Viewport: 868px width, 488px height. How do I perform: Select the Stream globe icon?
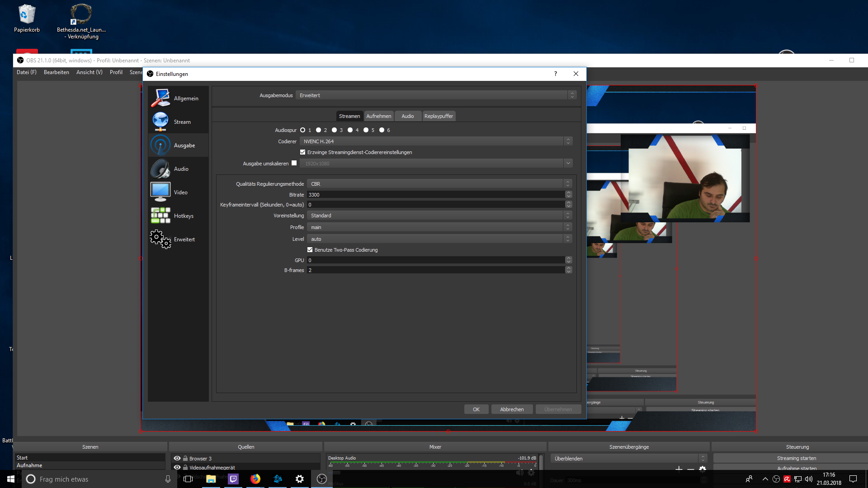[x=160, y=122]
